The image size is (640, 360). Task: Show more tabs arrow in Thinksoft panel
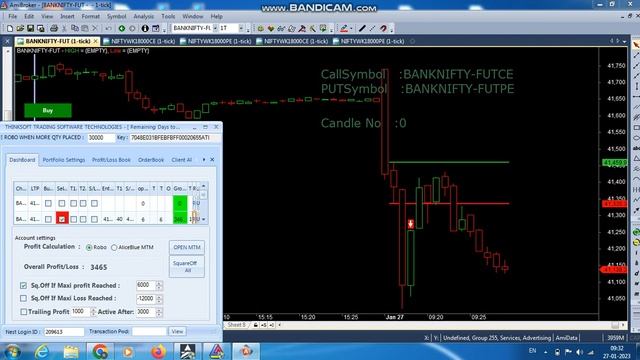[x=204, y=160]
